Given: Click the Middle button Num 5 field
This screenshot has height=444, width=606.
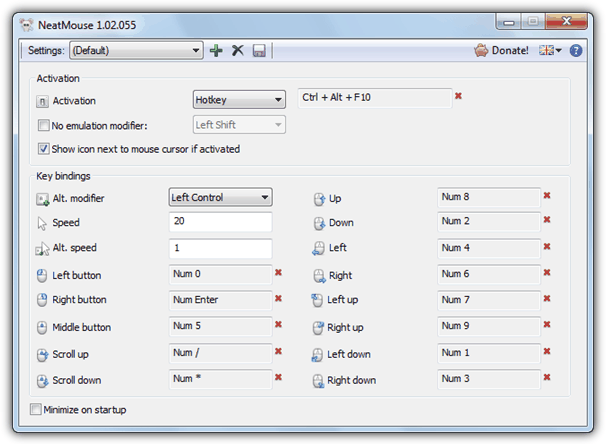Looking at the screenshot, I should click(x=220, y=326).
